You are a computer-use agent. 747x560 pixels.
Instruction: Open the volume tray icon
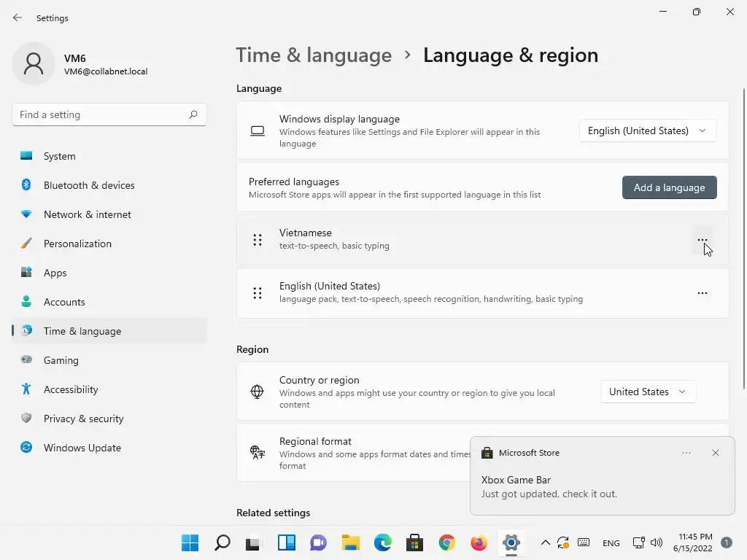[x=657, y=542]
